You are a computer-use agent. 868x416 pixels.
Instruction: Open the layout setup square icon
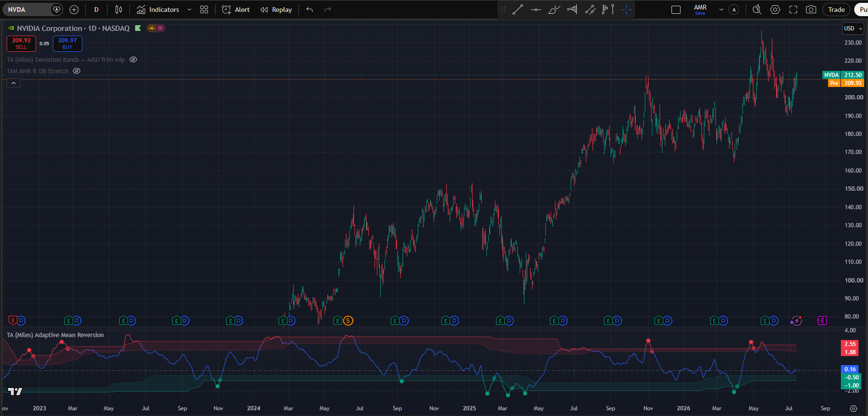tap(676, 10)
